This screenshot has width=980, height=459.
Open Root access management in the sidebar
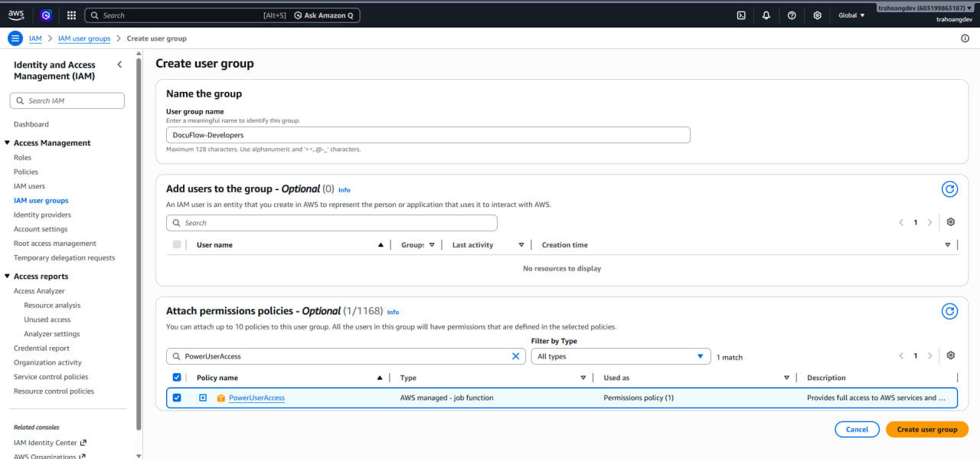[55, 244]
